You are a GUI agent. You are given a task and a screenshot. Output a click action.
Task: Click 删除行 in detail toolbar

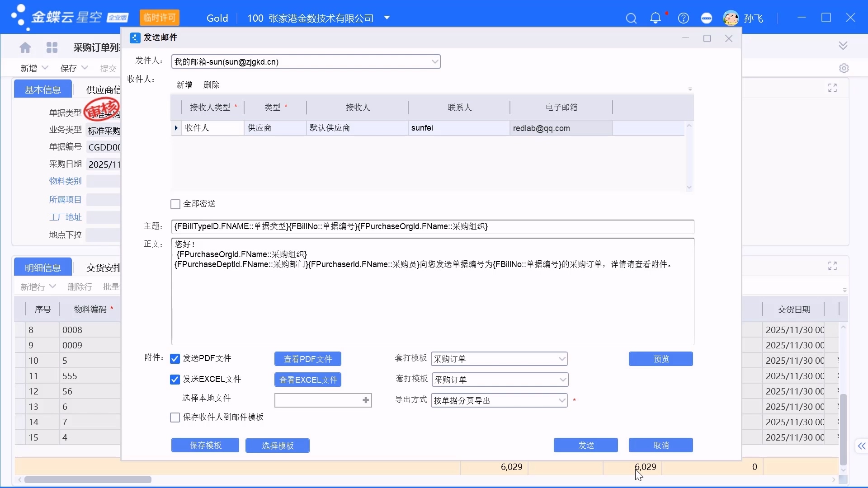[80, 287]
